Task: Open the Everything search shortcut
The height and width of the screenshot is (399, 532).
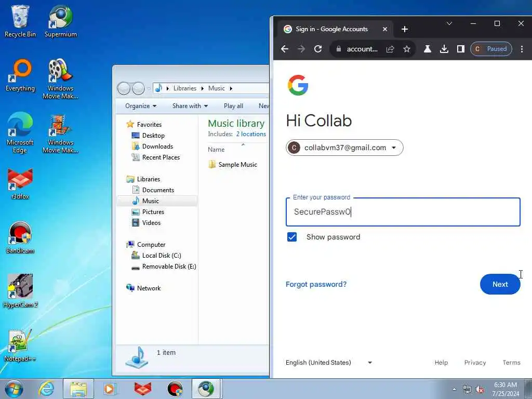Action: [x=20, y=75]
